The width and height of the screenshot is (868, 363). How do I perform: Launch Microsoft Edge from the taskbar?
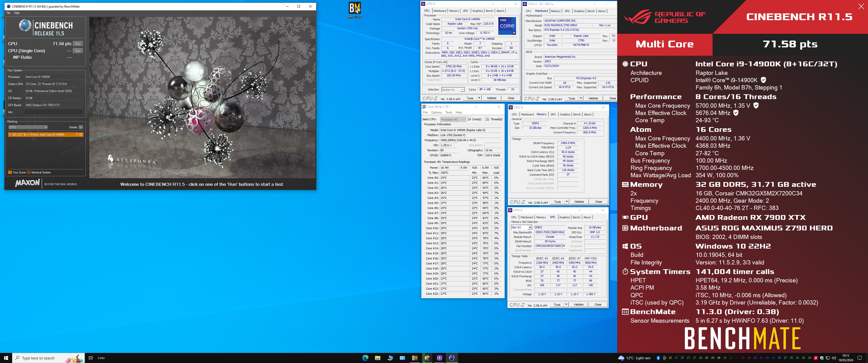click(365, 358)
